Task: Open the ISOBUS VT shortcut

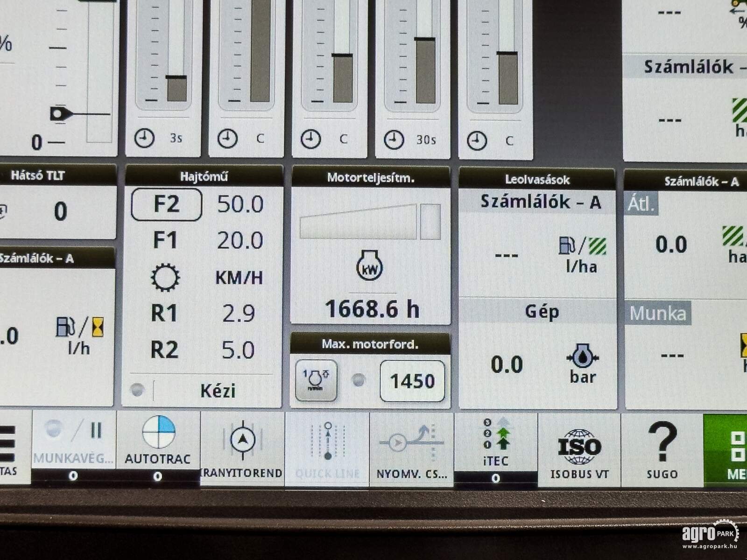Action: pos(579,450)
